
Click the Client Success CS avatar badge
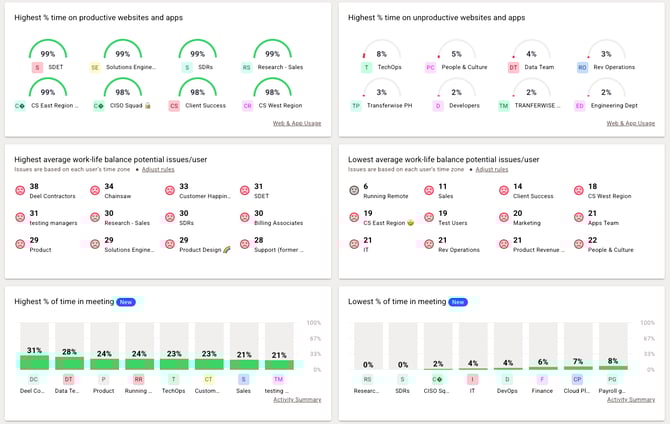[174, 105]
